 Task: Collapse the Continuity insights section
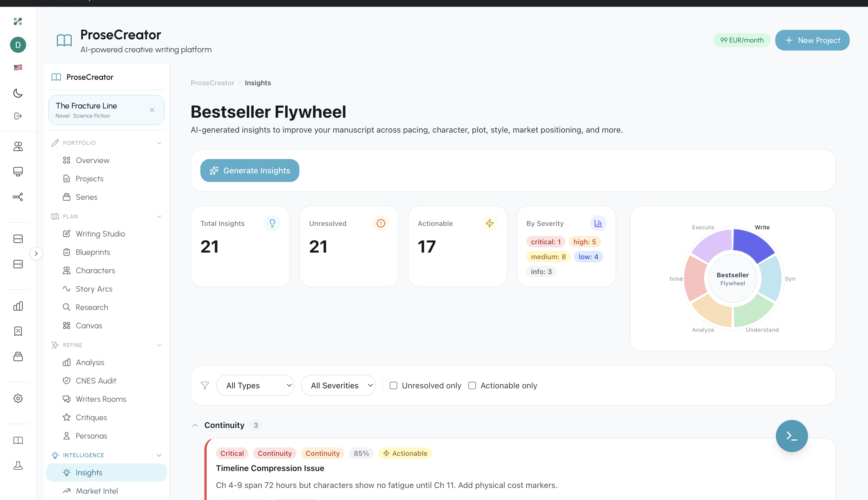pyautogui.click(x=195, y=425)
